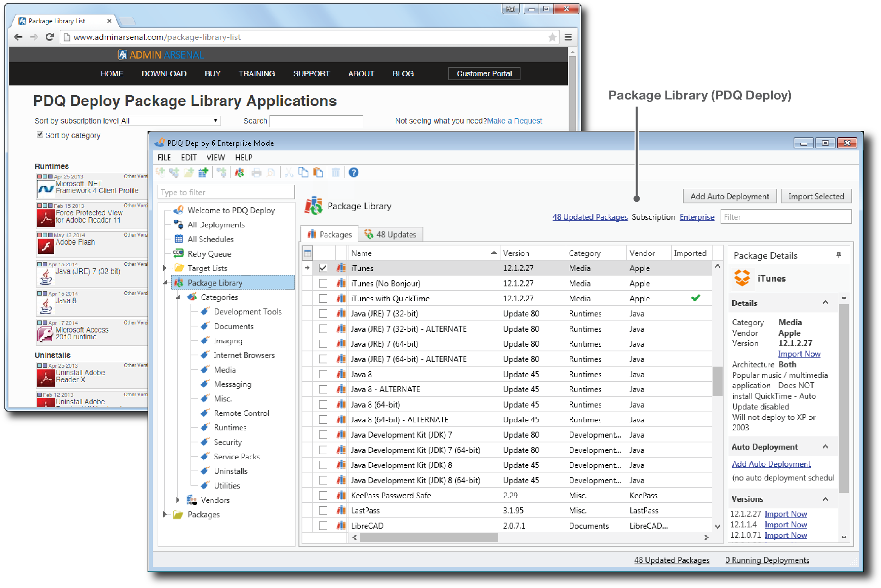Select the Packages tab
The height and width of the screenshot is (588, 881).
click(x=329, y=235)
